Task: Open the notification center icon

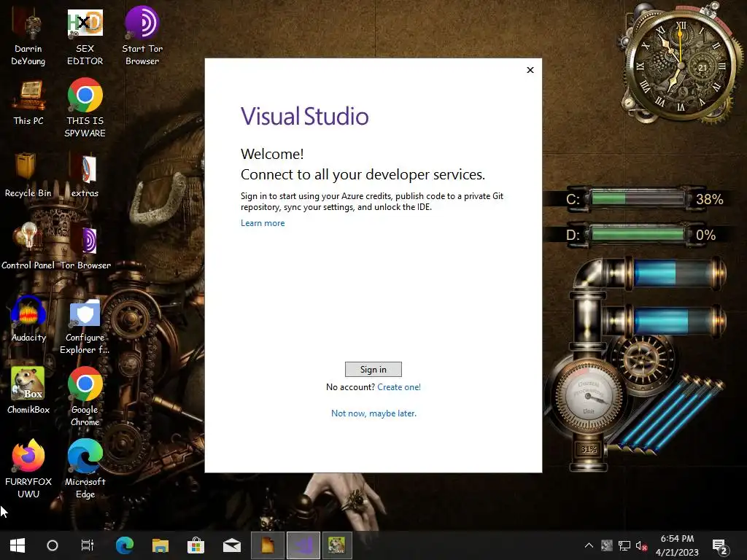Action: pos(719,545)
